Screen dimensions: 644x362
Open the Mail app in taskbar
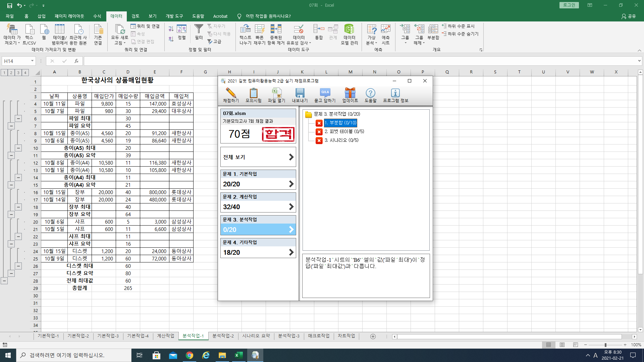pyautogui.click(x=173, y=355)
